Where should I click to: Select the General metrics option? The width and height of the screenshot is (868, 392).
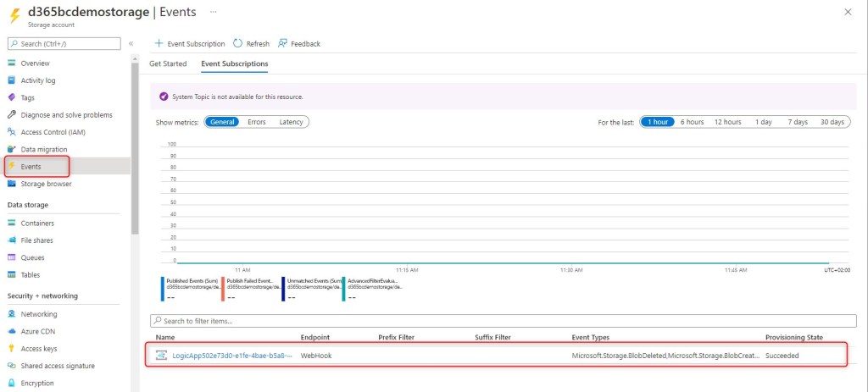222,122
